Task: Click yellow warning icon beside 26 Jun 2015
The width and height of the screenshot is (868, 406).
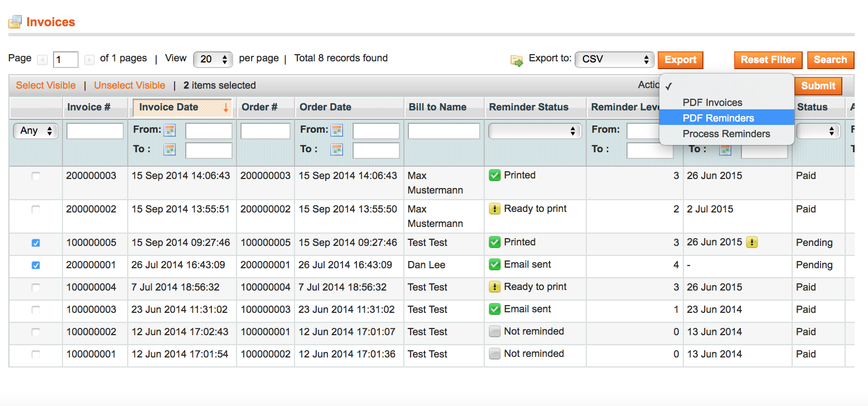Action: pos(752,243)
